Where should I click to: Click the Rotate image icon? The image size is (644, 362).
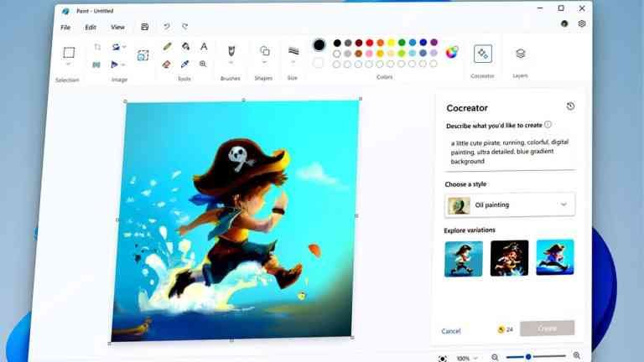coord(116,47)
